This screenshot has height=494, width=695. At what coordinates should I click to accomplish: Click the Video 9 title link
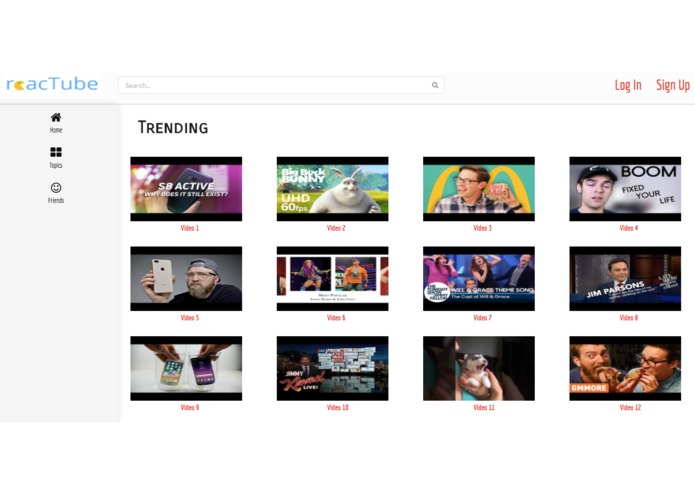click(x=190, y=408)
